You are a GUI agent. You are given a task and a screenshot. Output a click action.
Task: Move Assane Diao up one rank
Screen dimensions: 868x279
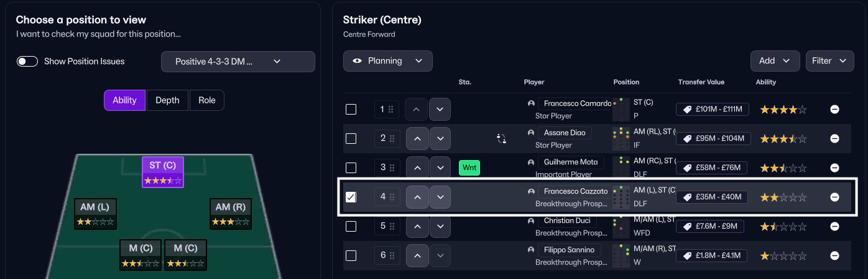[417, 138]
